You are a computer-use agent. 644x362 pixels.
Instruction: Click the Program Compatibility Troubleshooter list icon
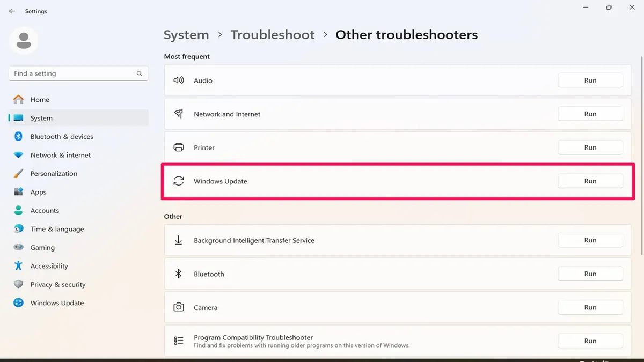[179, 341]
